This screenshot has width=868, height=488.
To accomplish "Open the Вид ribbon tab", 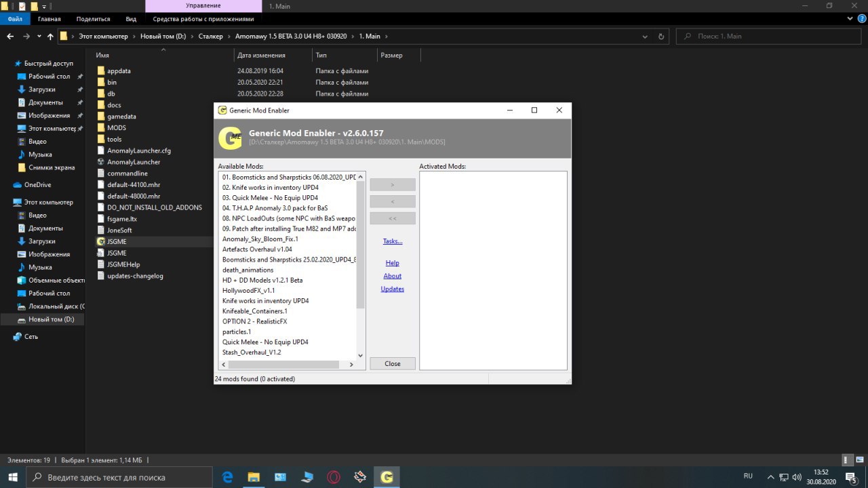I will click(131, 19).
